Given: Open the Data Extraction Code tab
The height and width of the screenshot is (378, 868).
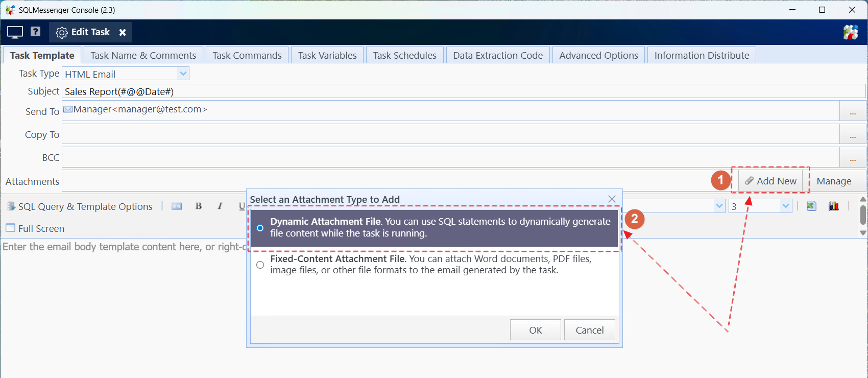Looking at the screenshot, I should click(497, 55).
